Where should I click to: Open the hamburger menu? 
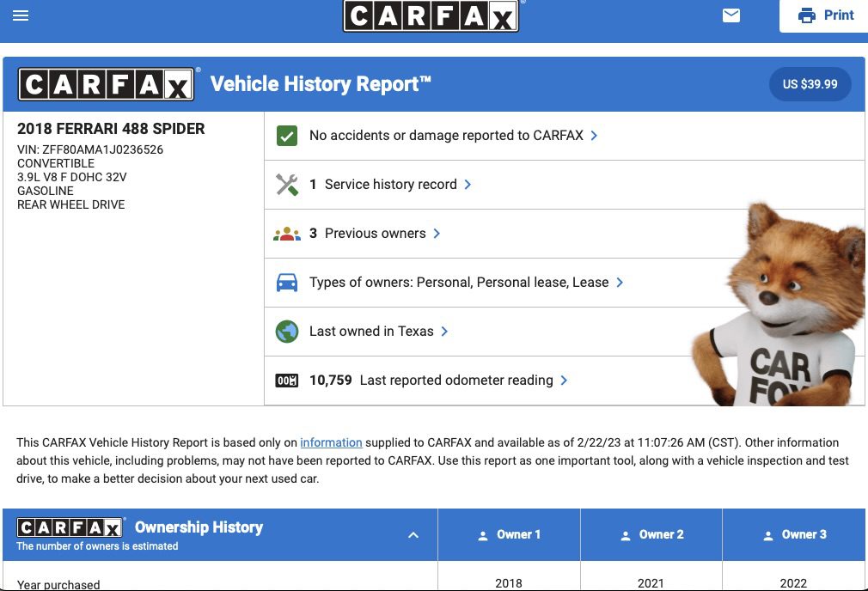(21, 15)
